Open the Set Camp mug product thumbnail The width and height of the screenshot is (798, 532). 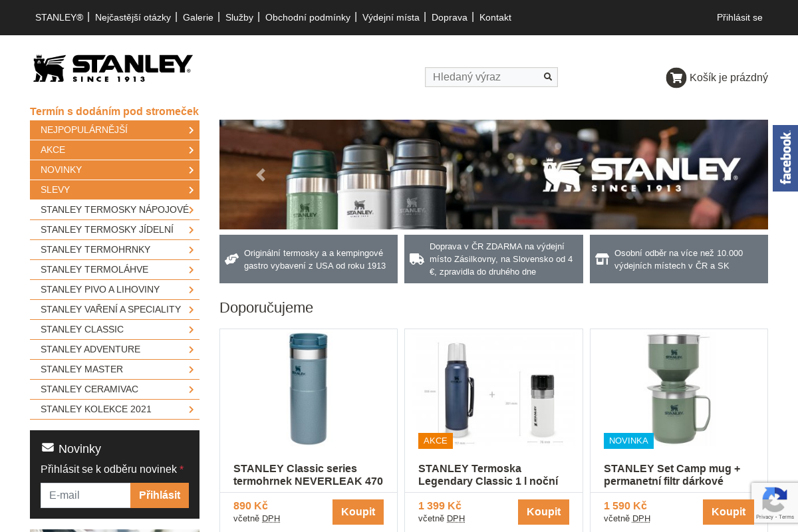tap(678, 389)
